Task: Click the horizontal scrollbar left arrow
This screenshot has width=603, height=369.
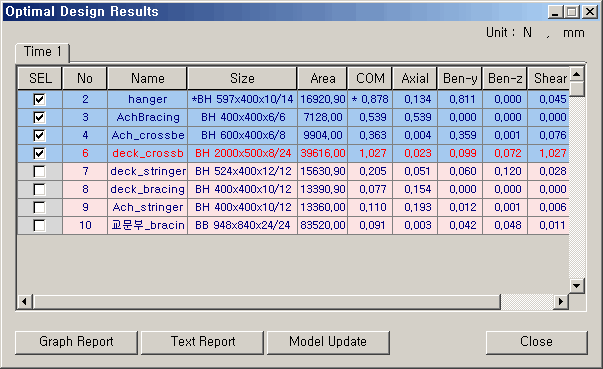Action: [x=25, y=302]
